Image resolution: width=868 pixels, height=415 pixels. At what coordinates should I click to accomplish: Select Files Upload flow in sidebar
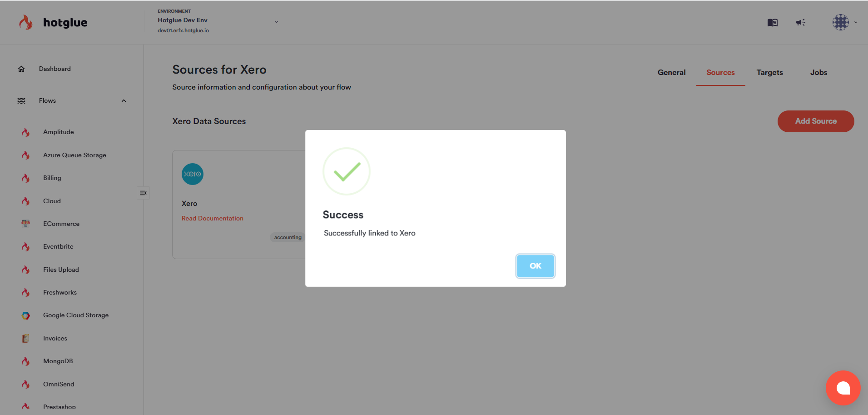tap(61, 270)
